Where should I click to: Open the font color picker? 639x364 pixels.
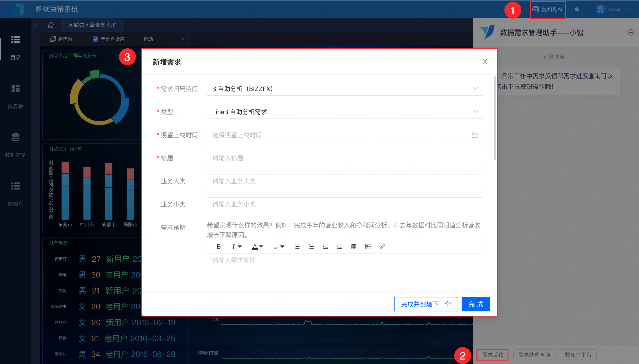pyautogui.click(x=257, y=247)
